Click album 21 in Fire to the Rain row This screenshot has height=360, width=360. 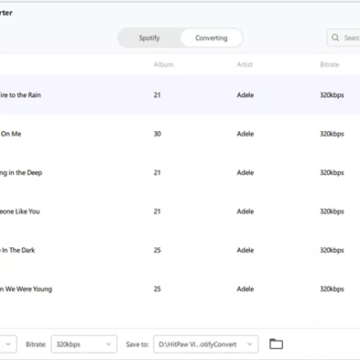157,95
